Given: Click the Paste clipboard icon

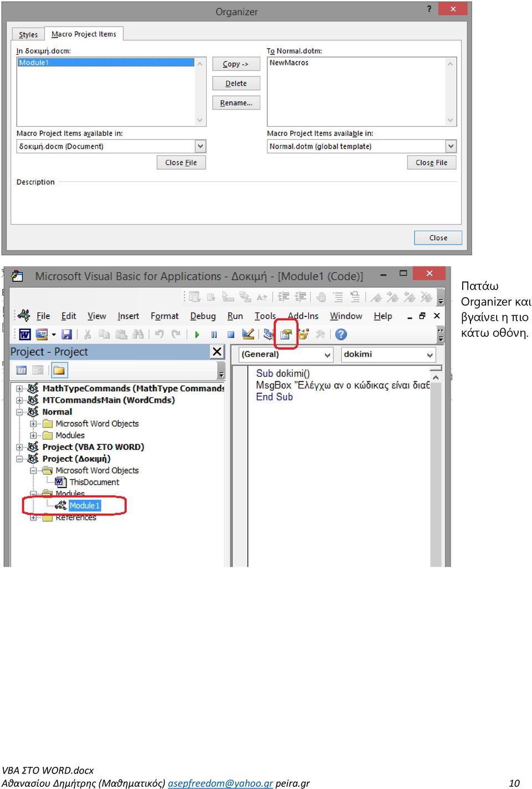Looking at the screenshot, I should pyautogui.click(x=121, y=334).
